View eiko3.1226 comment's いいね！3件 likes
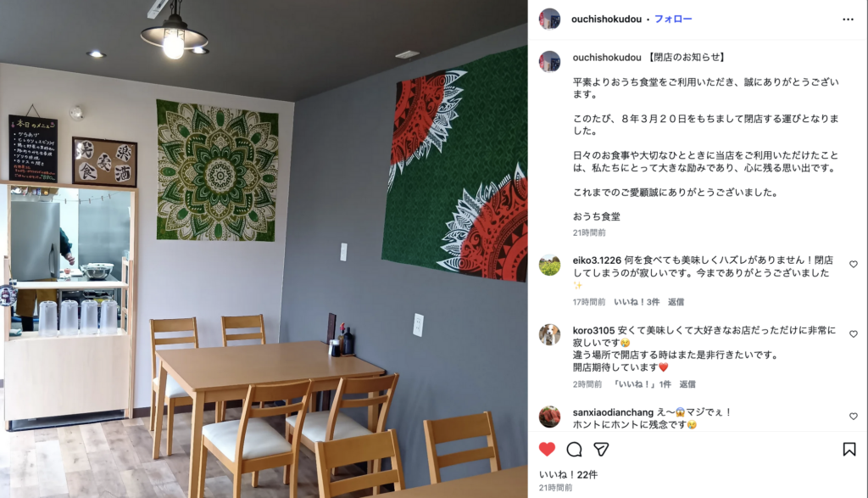The width and height of the screenshot is (868, 498). click(637, 302)
